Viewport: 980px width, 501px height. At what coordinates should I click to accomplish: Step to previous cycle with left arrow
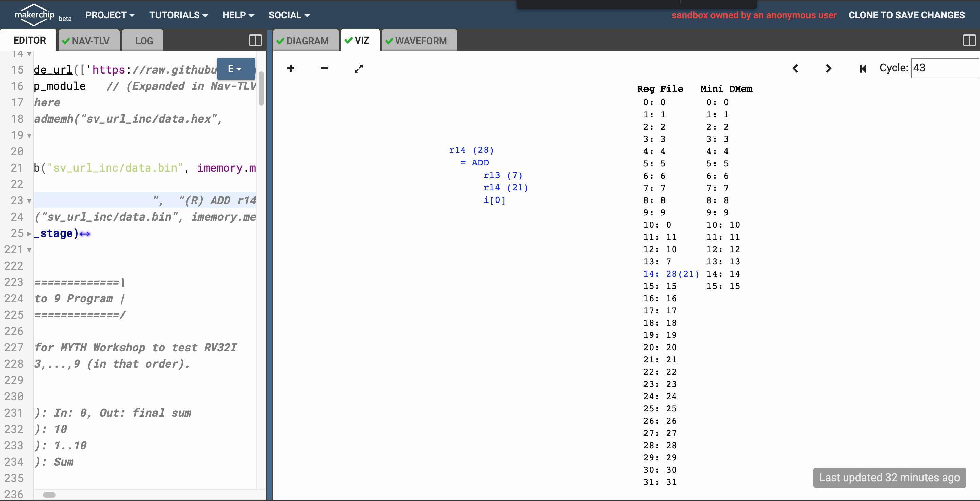[x=795, y=68]
